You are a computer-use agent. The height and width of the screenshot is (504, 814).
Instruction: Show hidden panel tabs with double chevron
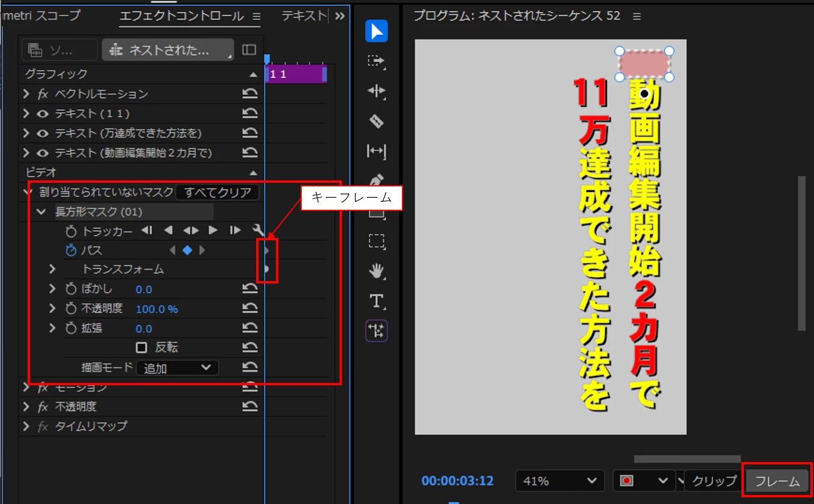[340, 16]
